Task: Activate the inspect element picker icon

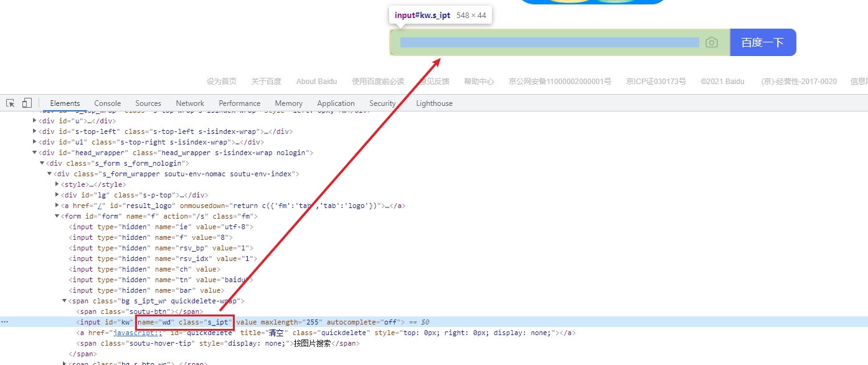Action: (11, 103)
